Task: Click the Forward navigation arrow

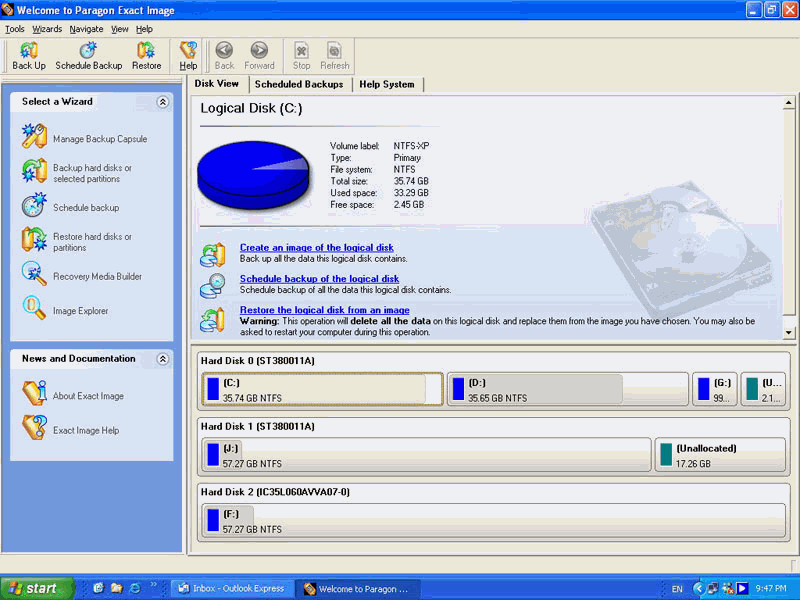Action: tap(259, 56)
